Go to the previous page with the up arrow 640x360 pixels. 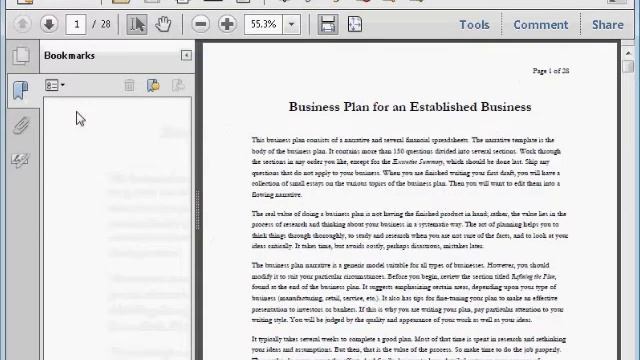[22, 24]
